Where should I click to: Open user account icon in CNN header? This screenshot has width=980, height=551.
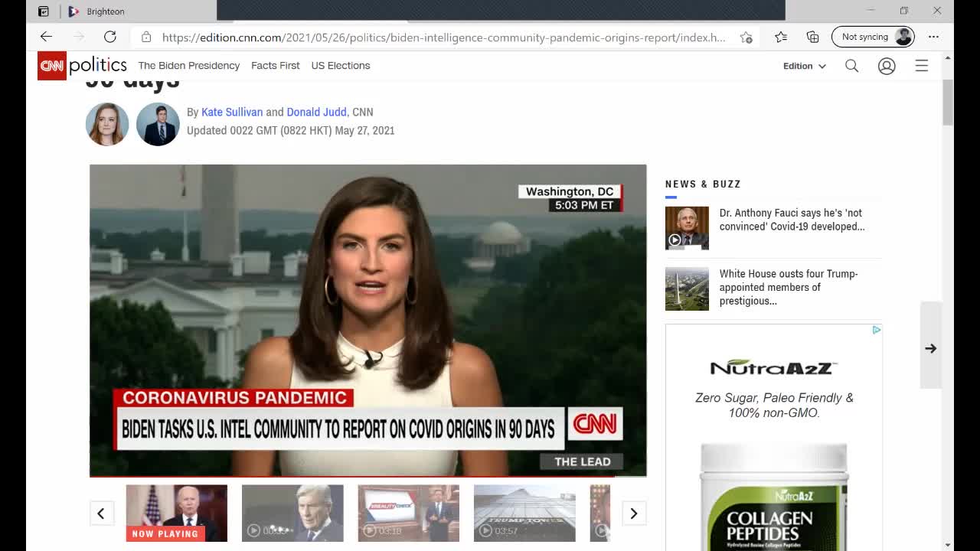(x=887, y=66)
